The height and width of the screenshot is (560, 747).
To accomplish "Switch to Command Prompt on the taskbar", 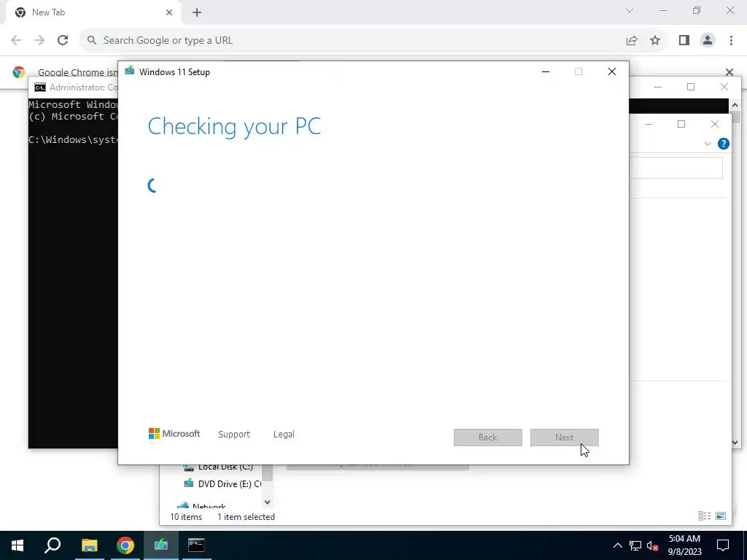I will [x=196, y=545].
